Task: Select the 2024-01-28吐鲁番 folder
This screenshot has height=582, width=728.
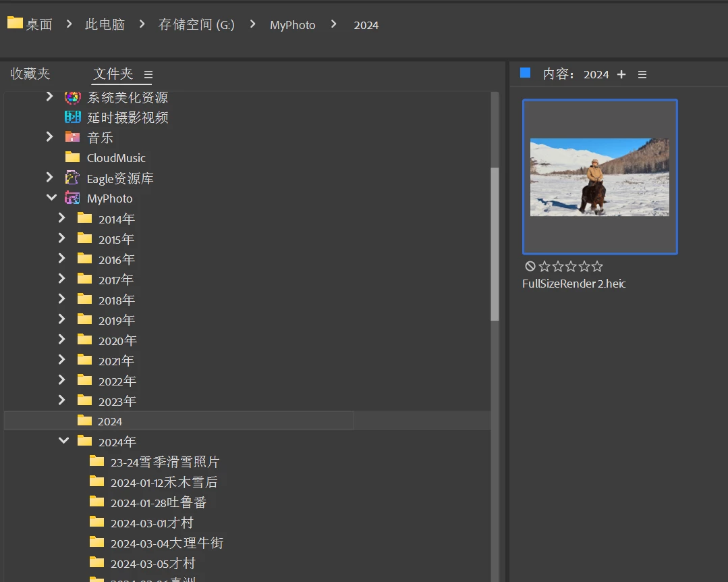Action: (159, 502)
